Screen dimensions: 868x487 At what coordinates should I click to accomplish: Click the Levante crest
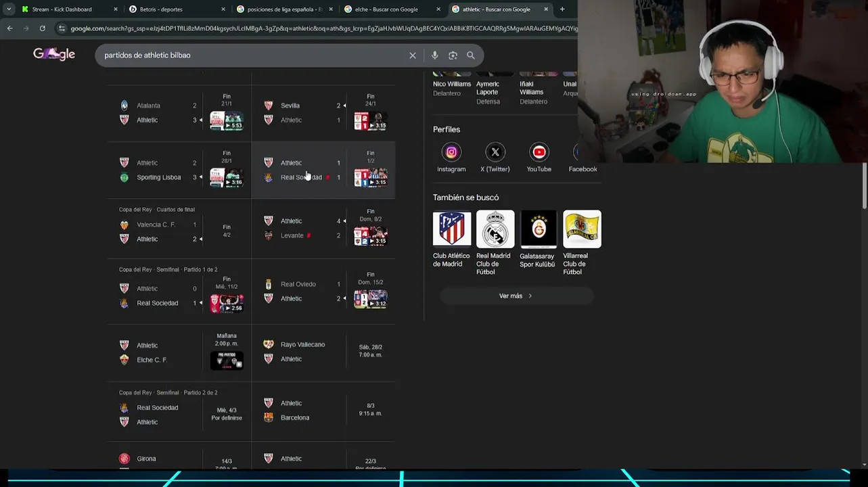pos(269,235)
